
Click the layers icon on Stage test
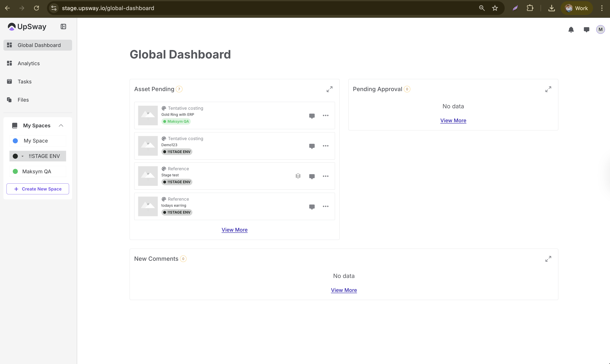point(298,176)
